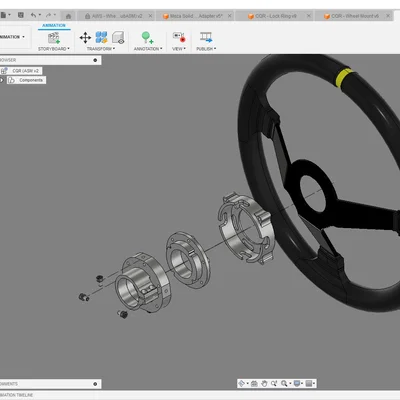Open the Storyboard dropdown menu
400x400 pixels.
click(54, 49)
